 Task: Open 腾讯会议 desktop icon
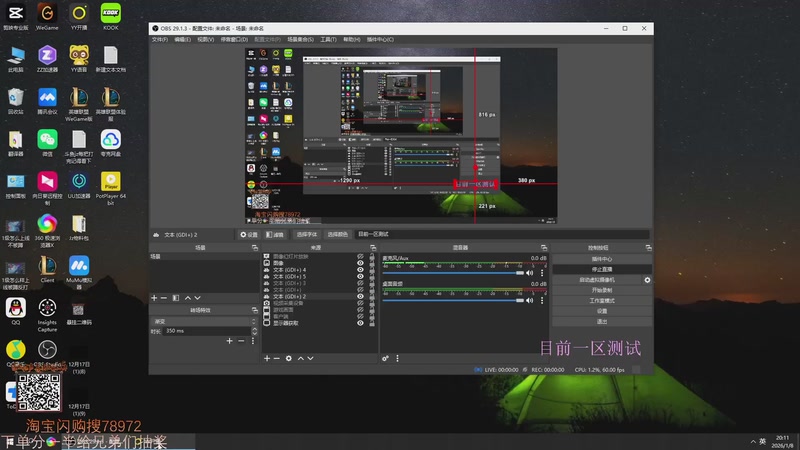[47, 101]
